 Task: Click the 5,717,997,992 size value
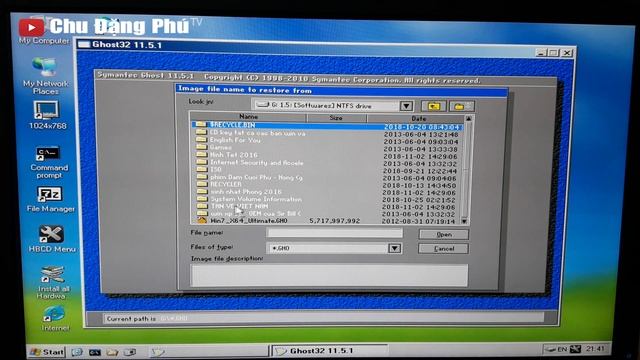click(x=335, y=221)
